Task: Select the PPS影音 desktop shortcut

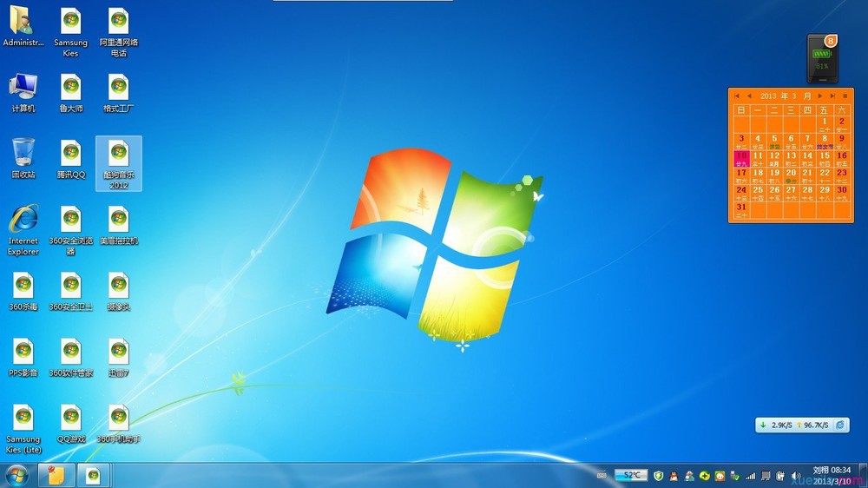Action: click(x=23, y=357)
